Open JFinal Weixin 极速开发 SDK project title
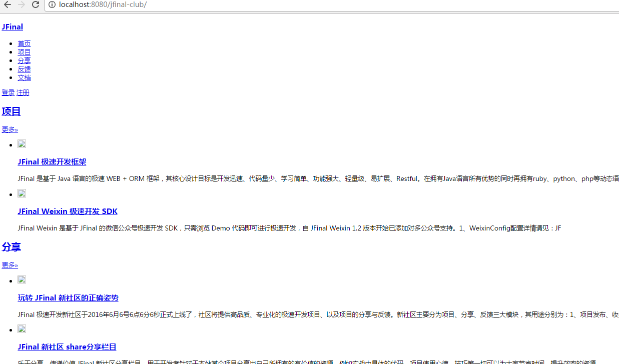This screenshot has height=364, width=619. (x=68, y=211)
